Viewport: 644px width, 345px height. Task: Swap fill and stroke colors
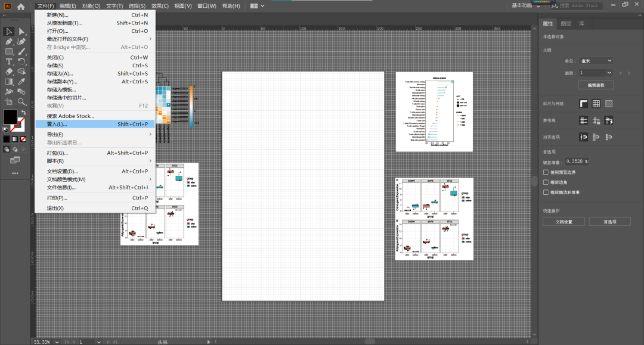(x=23, y=113)
